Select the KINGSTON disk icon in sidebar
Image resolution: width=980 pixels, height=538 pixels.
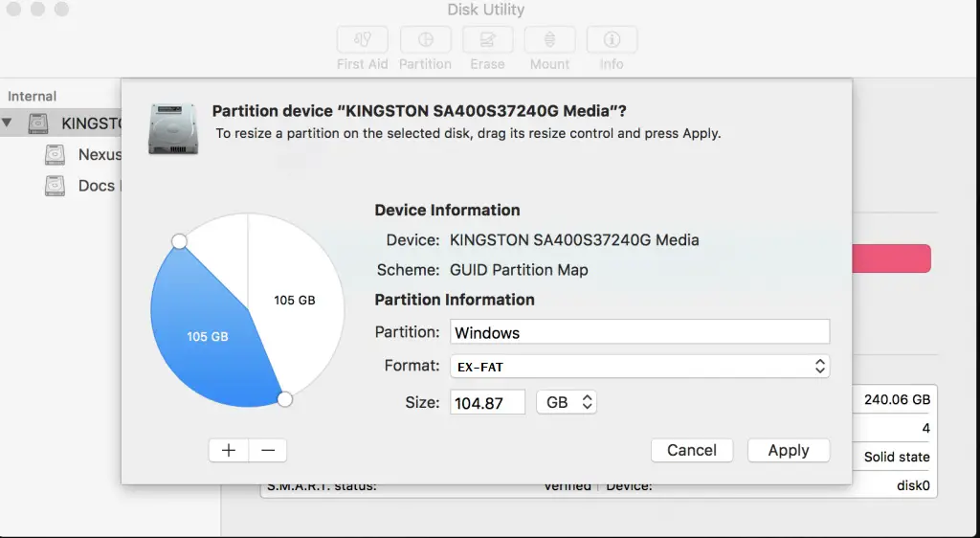[38, 123]
